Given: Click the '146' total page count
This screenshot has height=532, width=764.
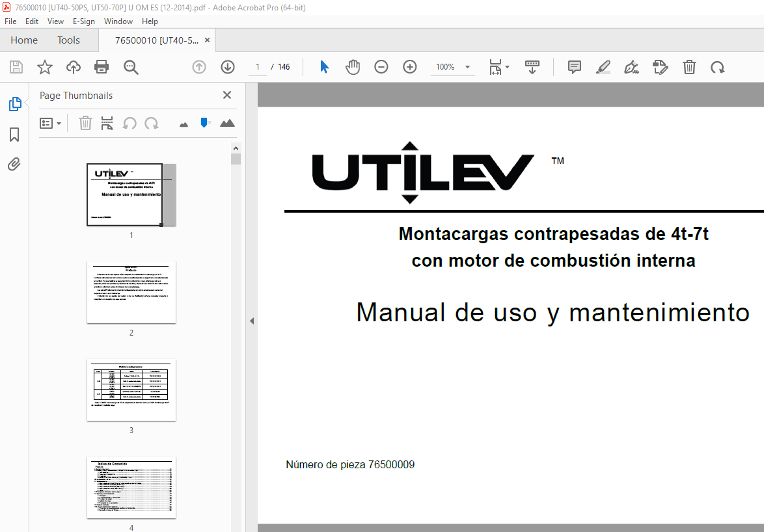Looking at the screenshot, I should coord(284,67).
